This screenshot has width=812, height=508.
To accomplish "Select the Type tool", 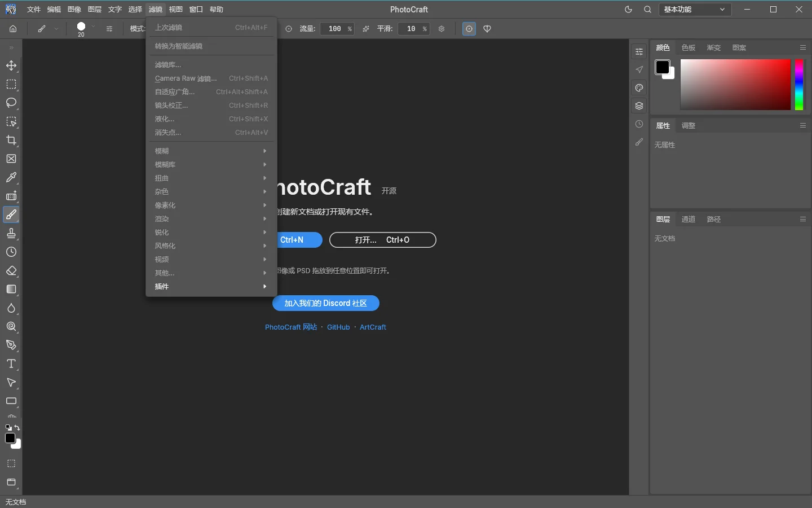I will click(x=11, y=364).
